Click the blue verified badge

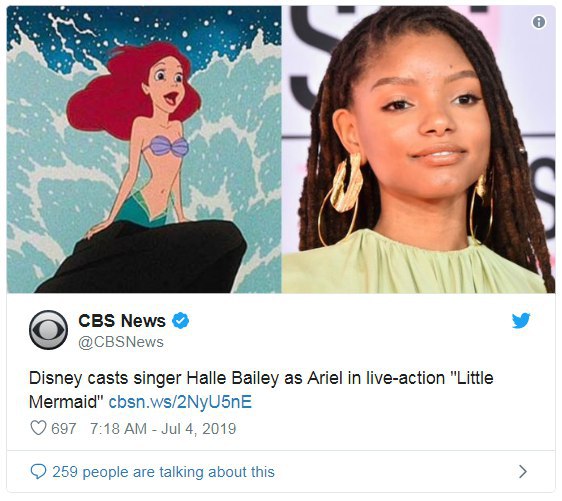click(x=181, y=320)
